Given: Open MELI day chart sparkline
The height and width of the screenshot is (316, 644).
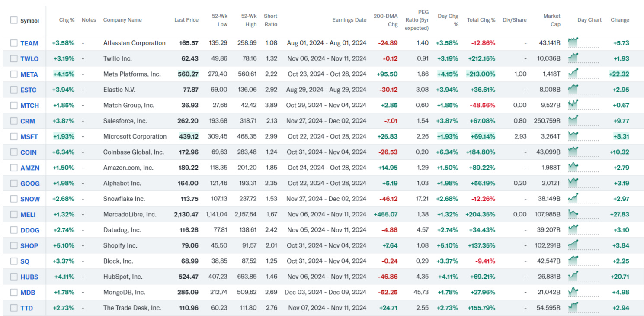Looking at the screenshot, I should (x=583, y=214).
